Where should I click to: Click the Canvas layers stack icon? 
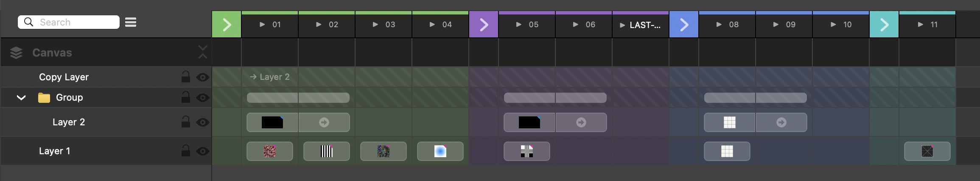(x=16, y=53)
